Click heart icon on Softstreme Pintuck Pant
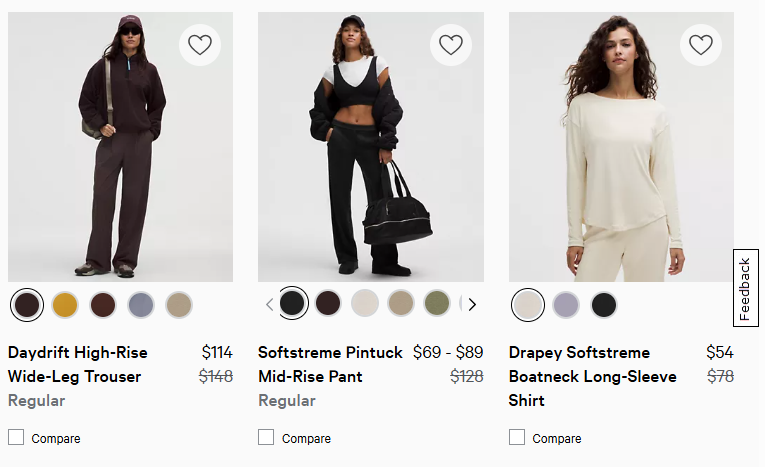The height and width of the screenshot is (467, 765). [x=451, y=45]
